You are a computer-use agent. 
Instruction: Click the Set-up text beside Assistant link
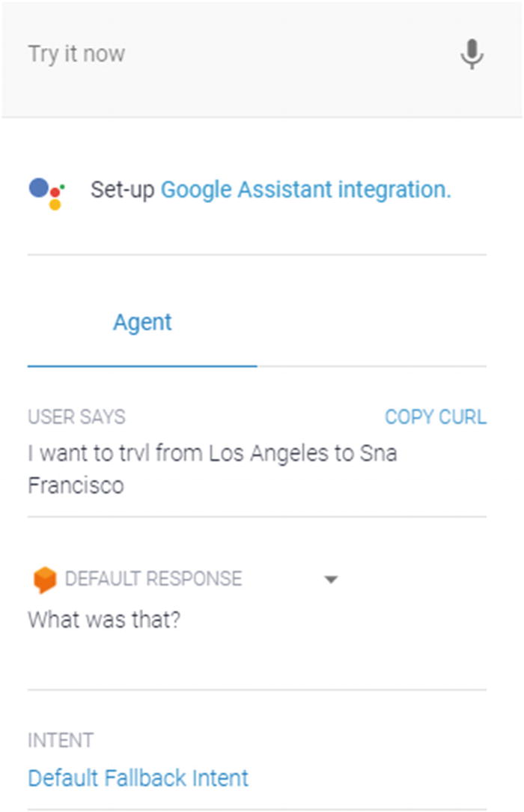coord(123,190)
